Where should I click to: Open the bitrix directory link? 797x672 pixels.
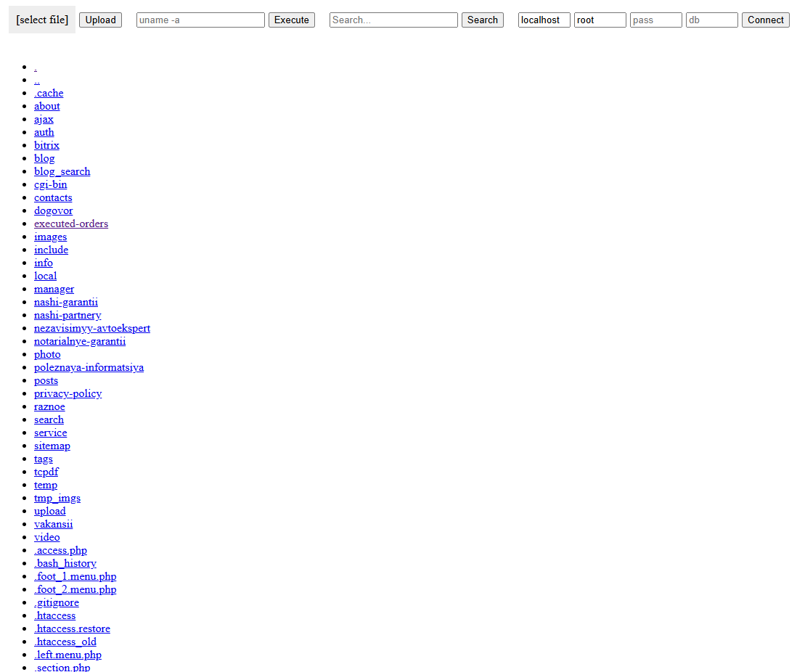pyautogui.click(x=46, y=145)
